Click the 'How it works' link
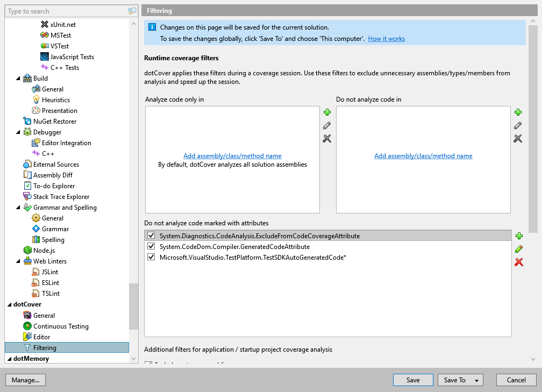This screenshot has width=542, height=392. click(386, 39)
